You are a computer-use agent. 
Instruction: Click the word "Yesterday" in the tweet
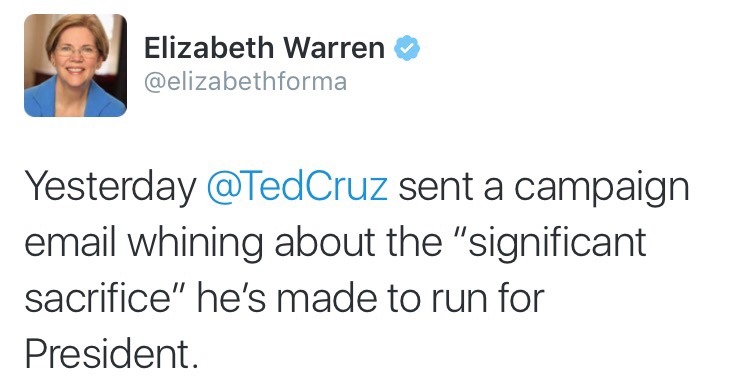point(110,187)
